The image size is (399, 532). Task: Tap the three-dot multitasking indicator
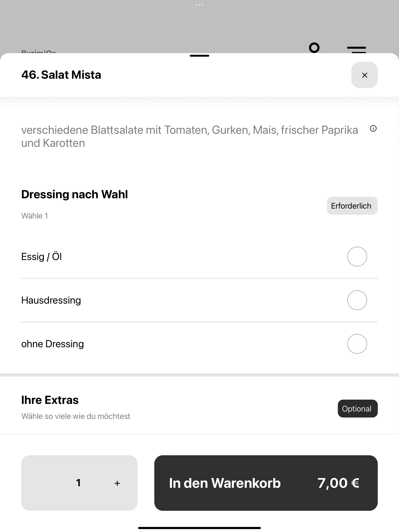(199, 4)
